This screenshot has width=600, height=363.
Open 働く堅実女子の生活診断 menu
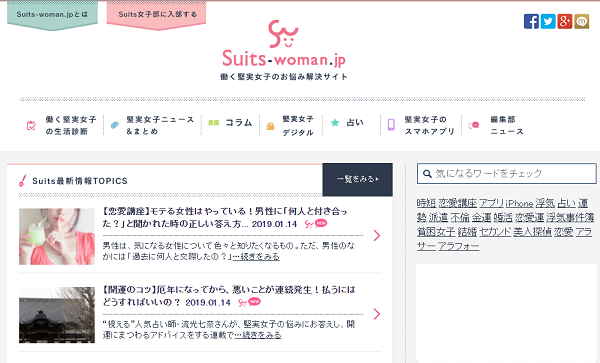pyautogui.click(x=62, y=125)
